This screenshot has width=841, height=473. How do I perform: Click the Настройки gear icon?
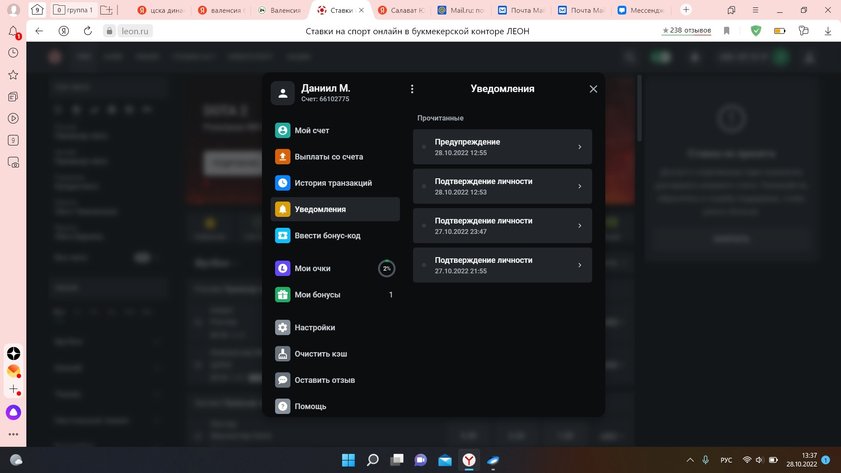(x=283, y=327)
